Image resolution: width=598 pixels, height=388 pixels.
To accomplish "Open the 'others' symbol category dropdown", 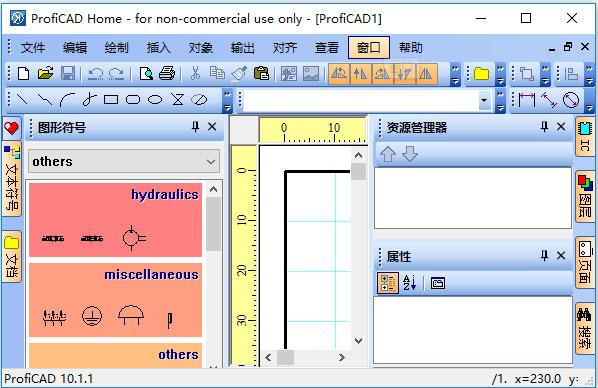I will (x=124, y=161).
